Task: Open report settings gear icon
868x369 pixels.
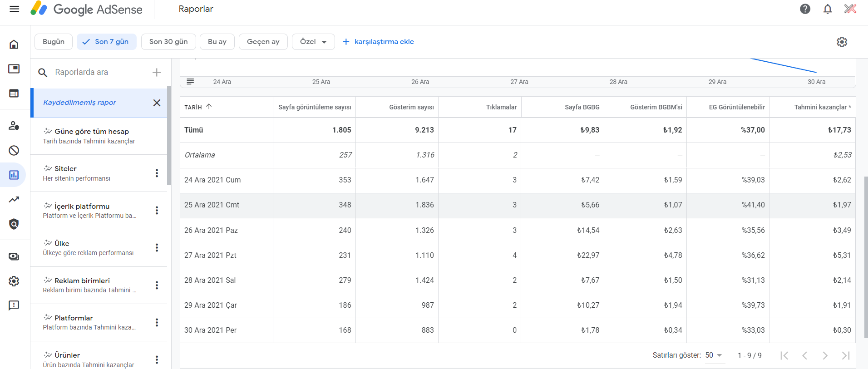Action: pyautogui.click(x=842, y=42)
